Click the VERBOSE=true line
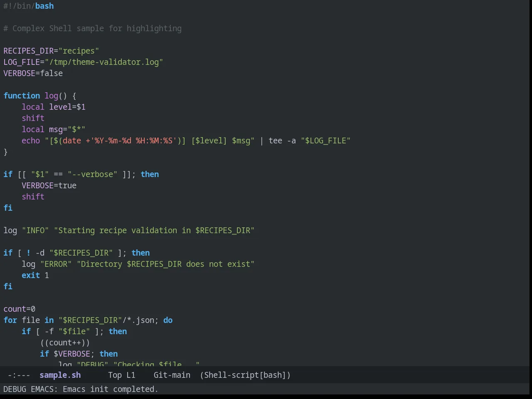532x399 pixels. [x=49, y=185]
